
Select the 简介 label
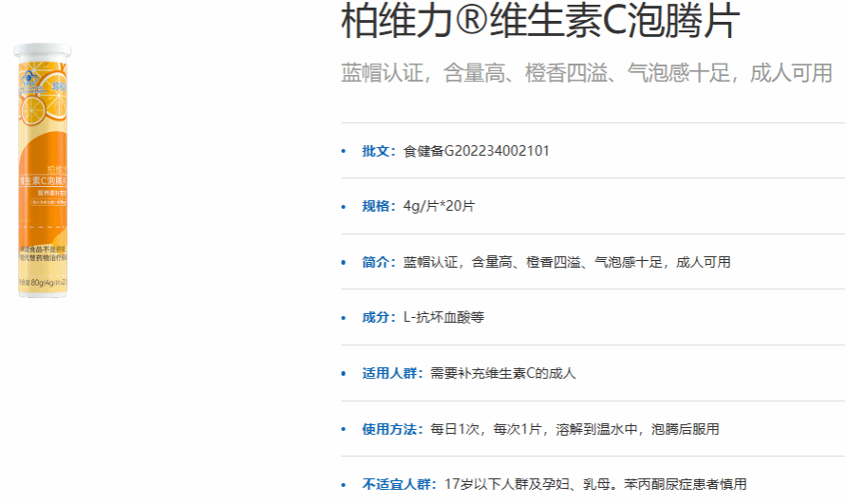(x=379, y=262)
